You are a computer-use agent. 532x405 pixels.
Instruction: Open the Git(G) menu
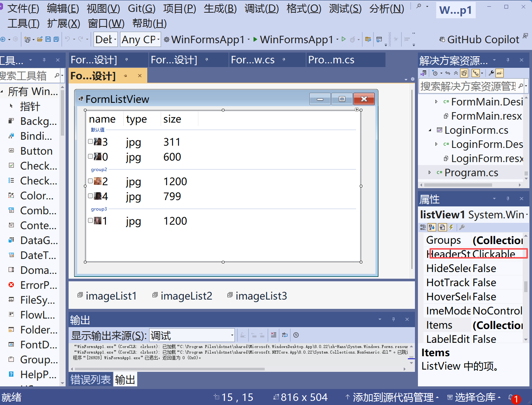coord(142,9)
